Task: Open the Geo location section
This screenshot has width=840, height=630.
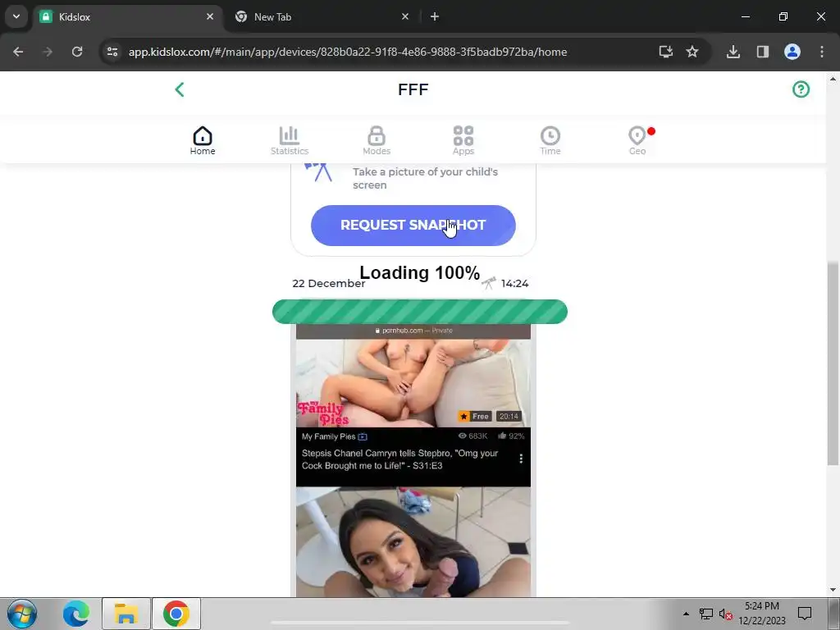Action: [637, 140]
